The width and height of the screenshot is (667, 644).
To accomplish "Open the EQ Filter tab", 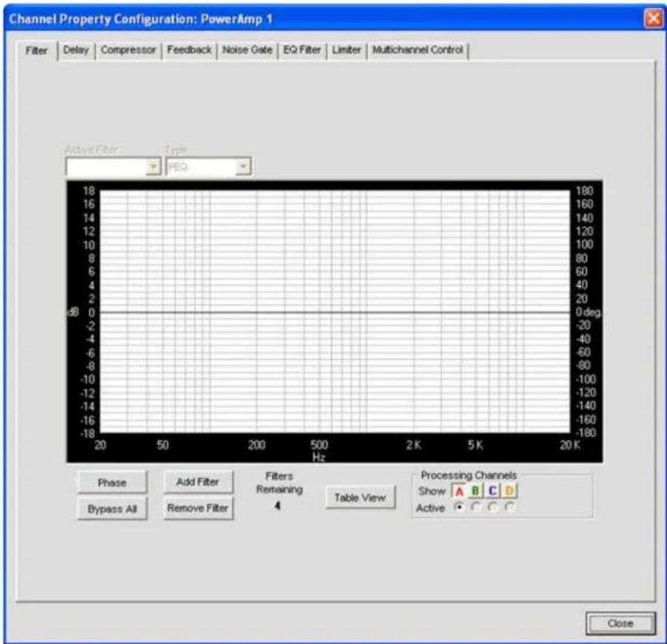I will pos(302,50).
